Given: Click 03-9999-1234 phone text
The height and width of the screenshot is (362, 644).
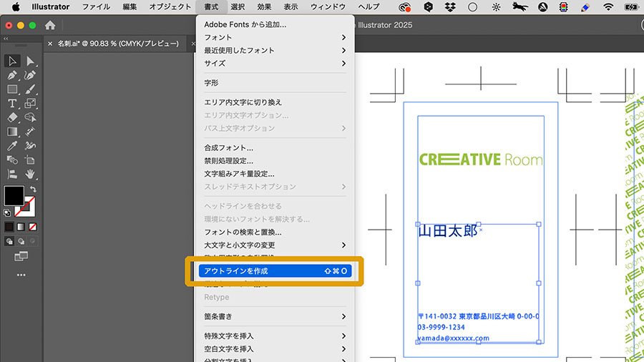Looking at the screenshot, I should [x=441, y=328].
